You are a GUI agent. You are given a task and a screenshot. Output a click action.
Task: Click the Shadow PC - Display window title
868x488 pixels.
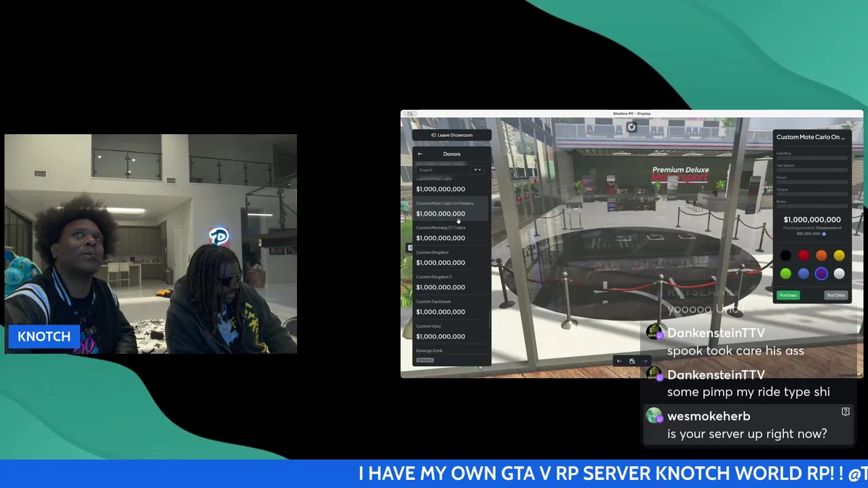tap(632, 113)
